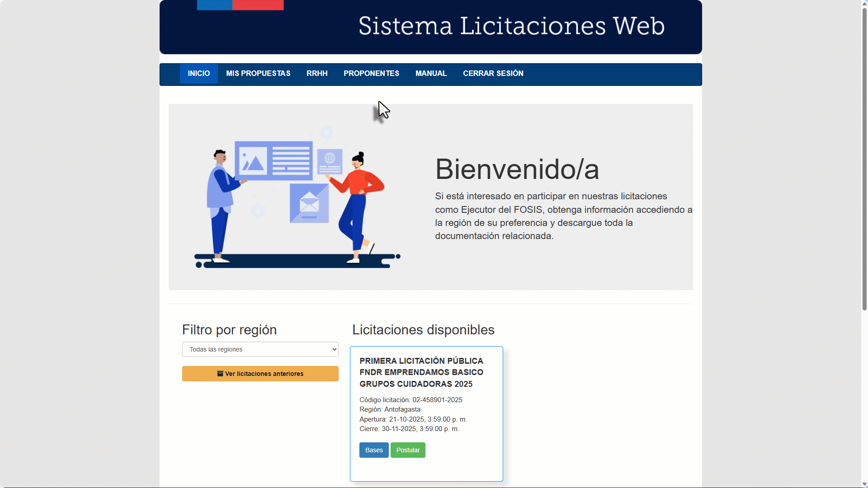The height and width of the screenshot is (488, 868).
Task: Switch to the MIS PROPUESTAS tab
Action: pyautogui.click(x=258, y=73)
